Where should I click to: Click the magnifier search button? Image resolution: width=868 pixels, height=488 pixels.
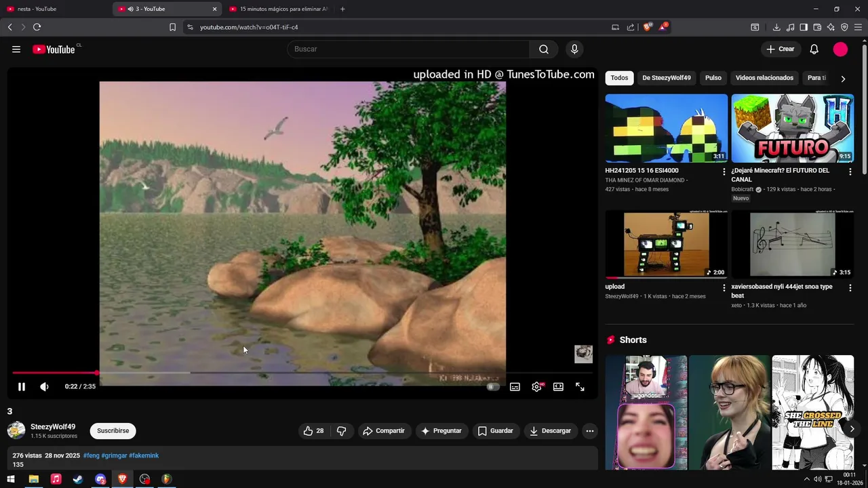click(x=544, y=49)
